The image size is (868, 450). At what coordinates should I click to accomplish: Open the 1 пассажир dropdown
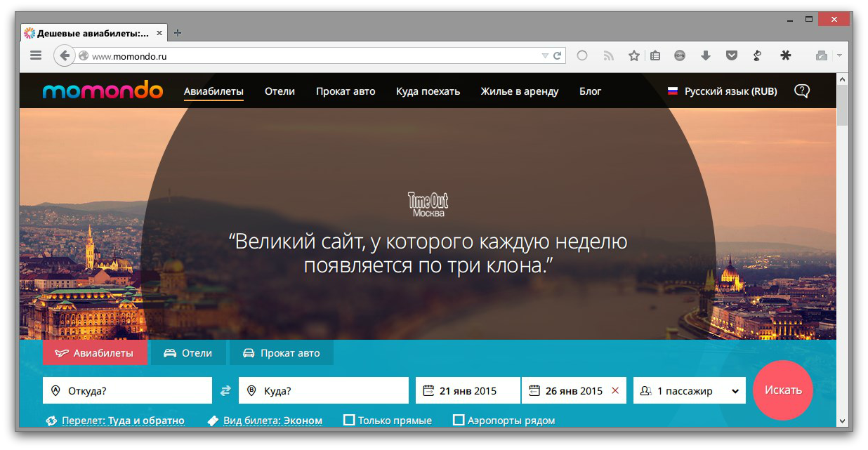click(x=690, y=390)
